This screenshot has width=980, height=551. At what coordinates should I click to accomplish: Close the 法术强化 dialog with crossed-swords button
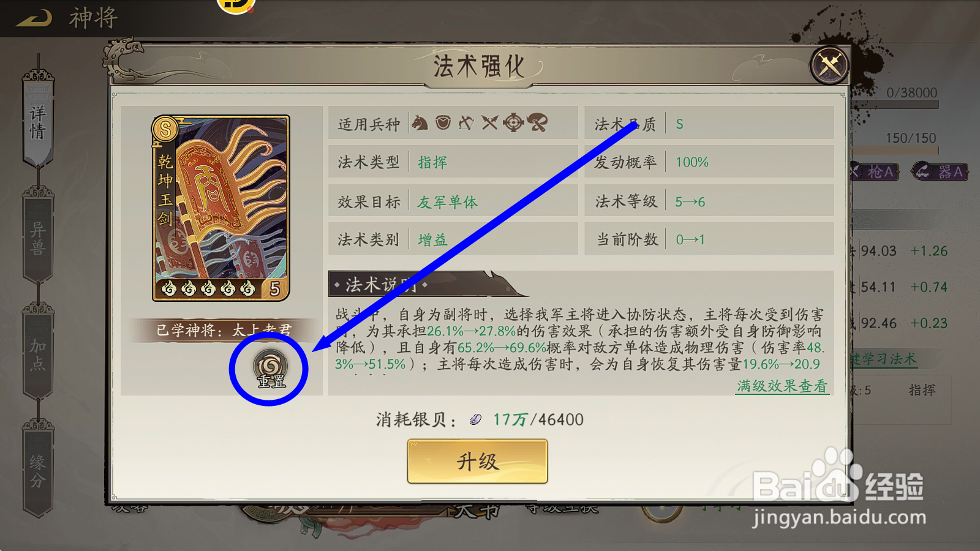(829, 64)
